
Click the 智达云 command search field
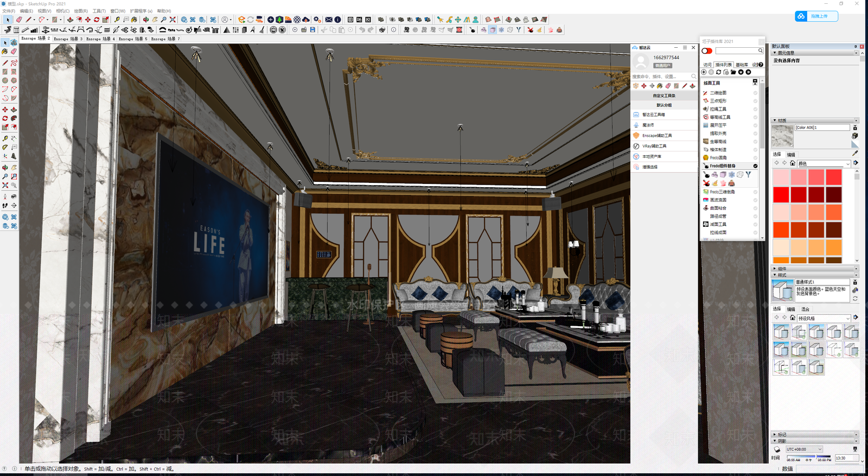(663, 77)
